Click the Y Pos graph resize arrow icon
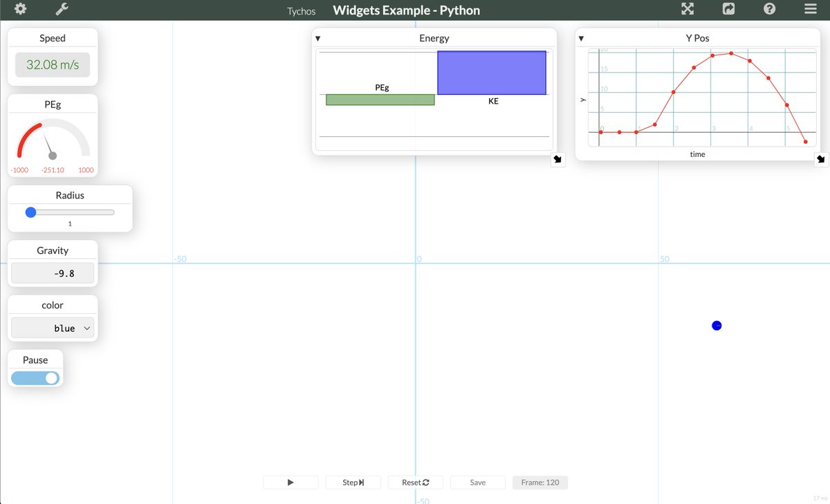Screen dimensions: 830x504 coord(821,160)
